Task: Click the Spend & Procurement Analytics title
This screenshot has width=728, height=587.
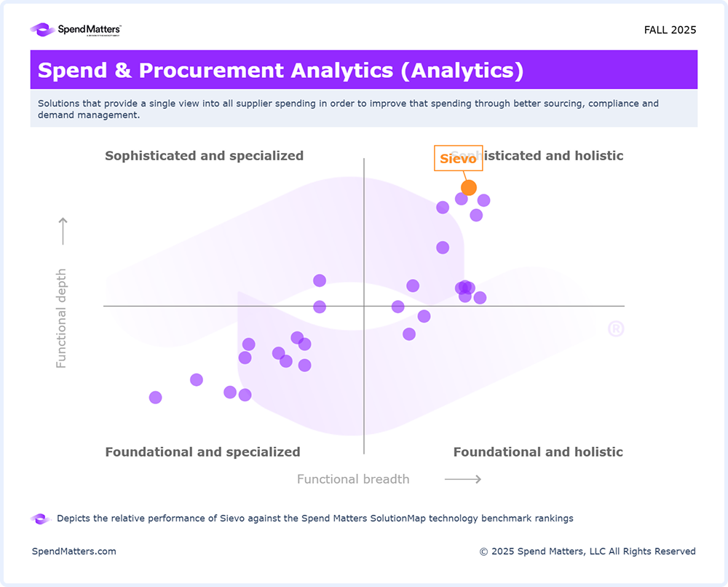Action: 280,71
